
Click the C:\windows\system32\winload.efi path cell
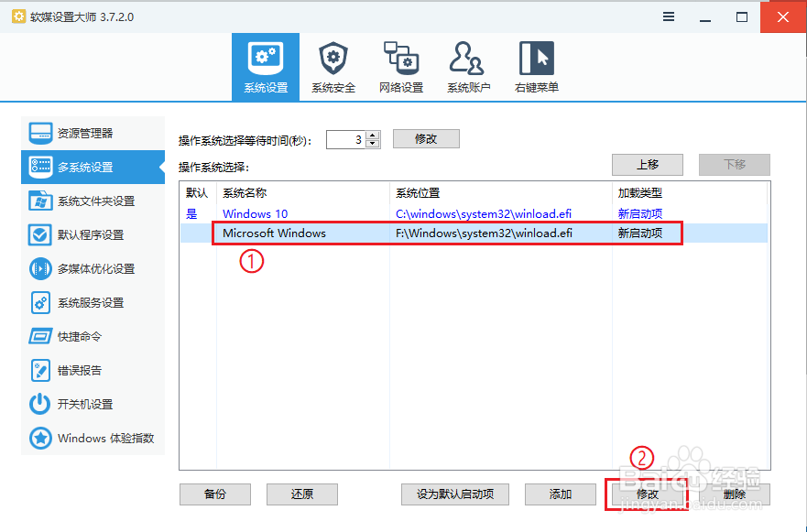[484, 213]
